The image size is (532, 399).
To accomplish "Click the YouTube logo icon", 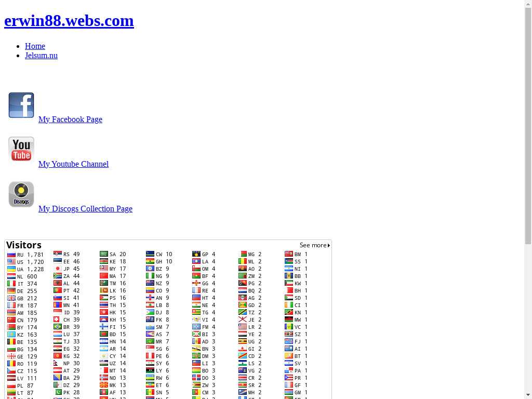I will 21,149.
